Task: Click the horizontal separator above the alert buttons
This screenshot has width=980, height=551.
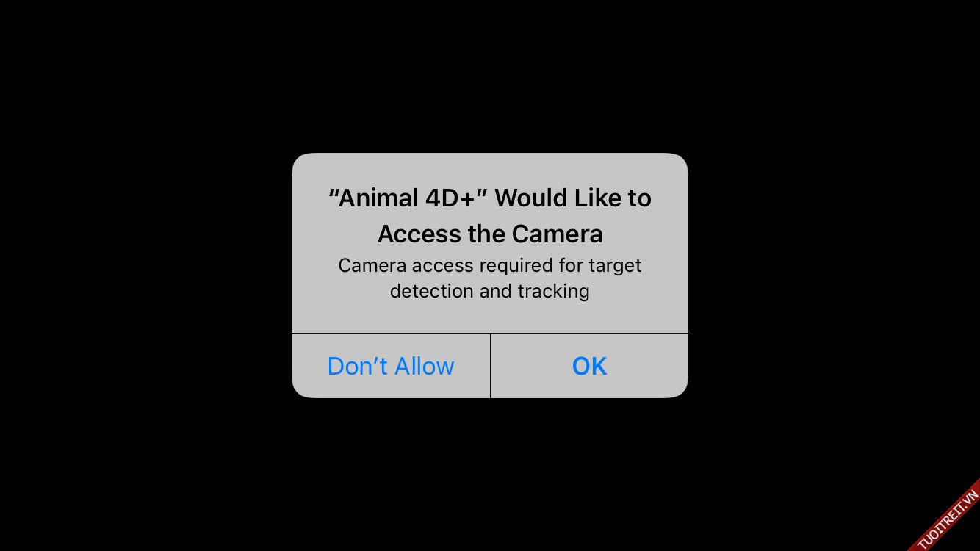Action: coord(490,333)
